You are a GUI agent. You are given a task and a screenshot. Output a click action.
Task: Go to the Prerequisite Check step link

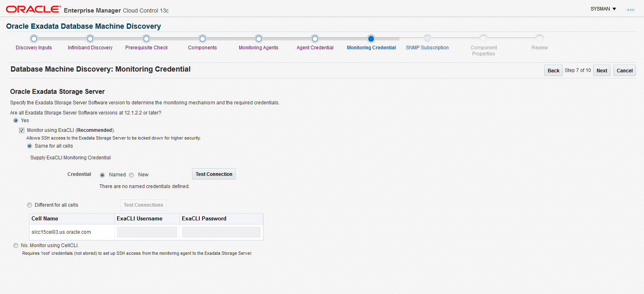146,48
